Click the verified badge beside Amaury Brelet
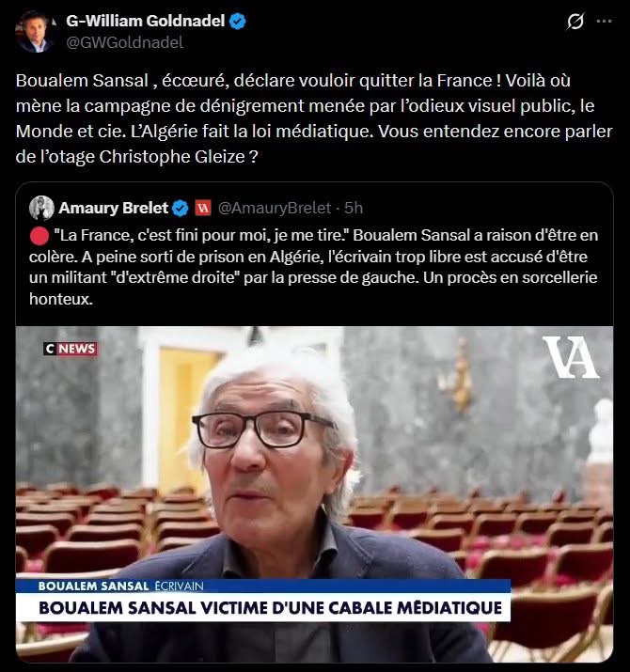Image resolution: width=630 pixels, height=672 pixels. click(x=181, y=209)
